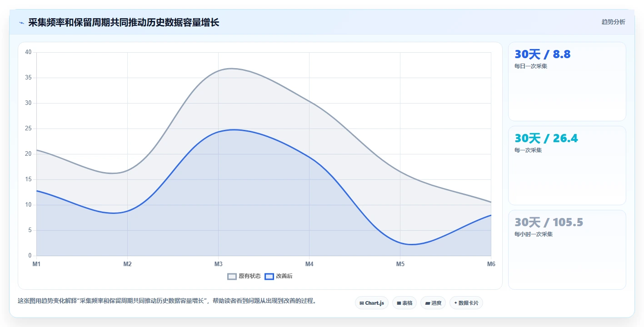Click the M5 x-axis label
Screen dimensions: 644x327
(x=400, y=264)
